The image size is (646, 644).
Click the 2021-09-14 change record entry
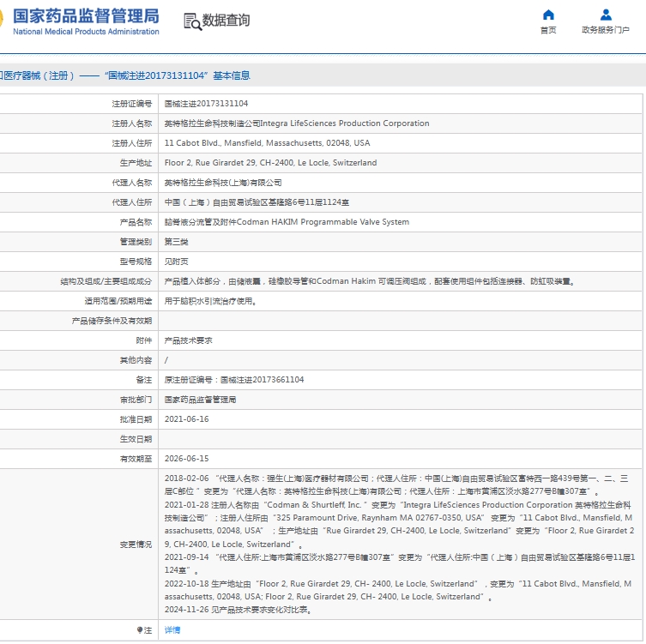400,563
